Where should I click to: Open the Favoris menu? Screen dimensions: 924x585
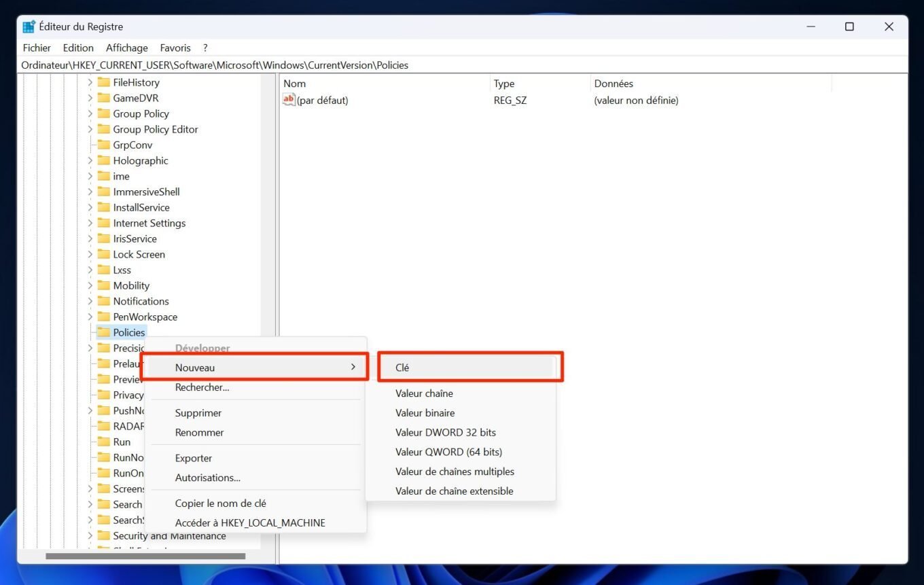click(x=175, y=48)
